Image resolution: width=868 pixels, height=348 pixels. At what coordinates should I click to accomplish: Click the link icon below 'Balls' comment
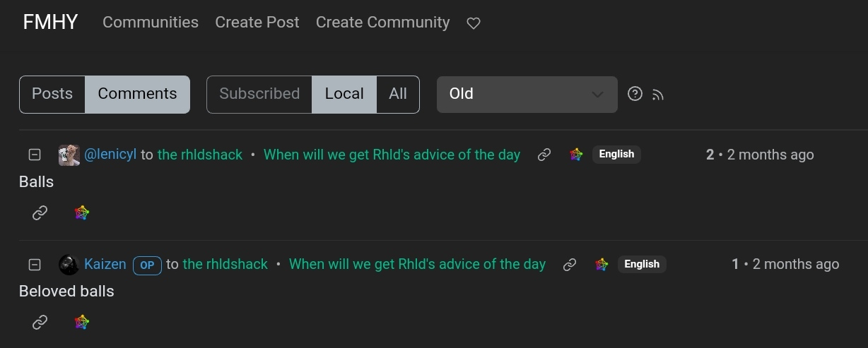(x=40, y=212)
